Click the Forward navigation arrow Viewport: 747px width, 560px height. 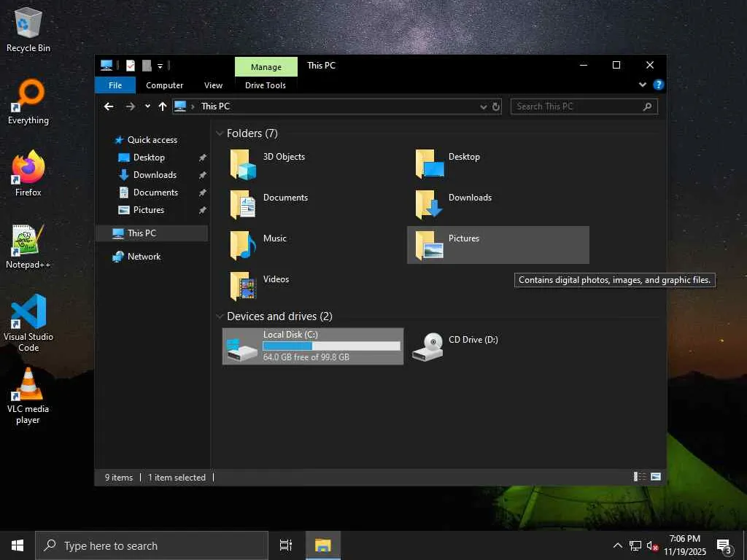[x=130, y=106]
